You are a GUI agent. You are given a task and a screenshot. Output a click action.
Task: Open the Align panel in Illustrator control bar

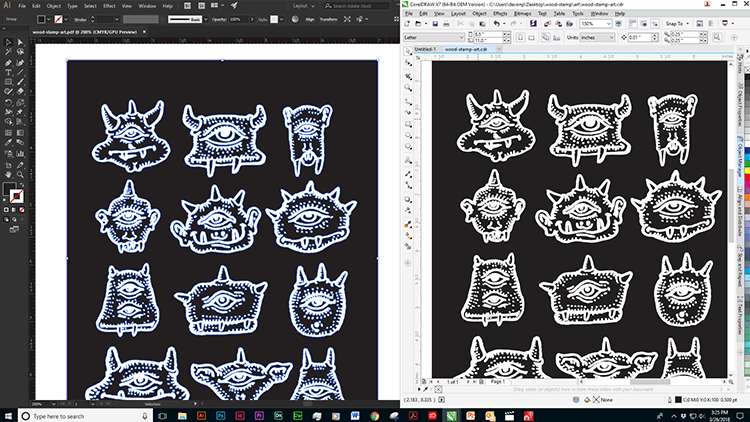coord(310,19)
